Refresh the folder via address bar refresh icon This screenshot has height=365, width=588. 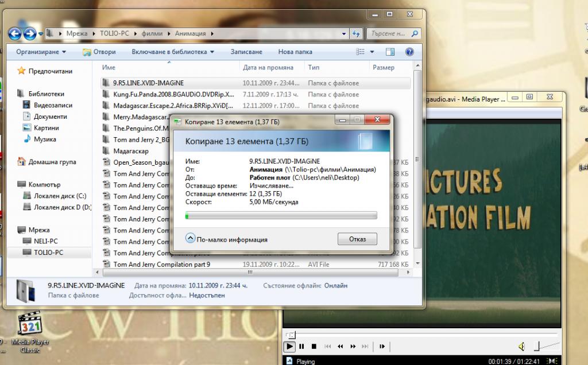click(357, 33)
